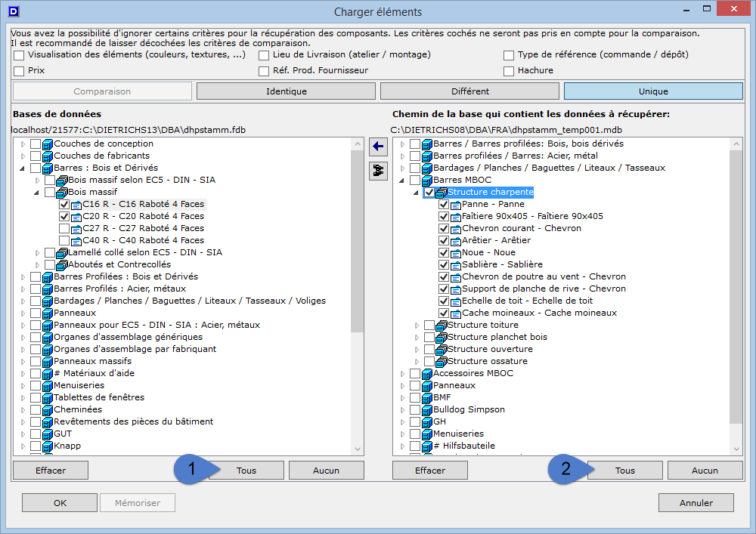Click the Bulldog Simpson database icon
The image size is (756, 534).
tap(426, 409)
